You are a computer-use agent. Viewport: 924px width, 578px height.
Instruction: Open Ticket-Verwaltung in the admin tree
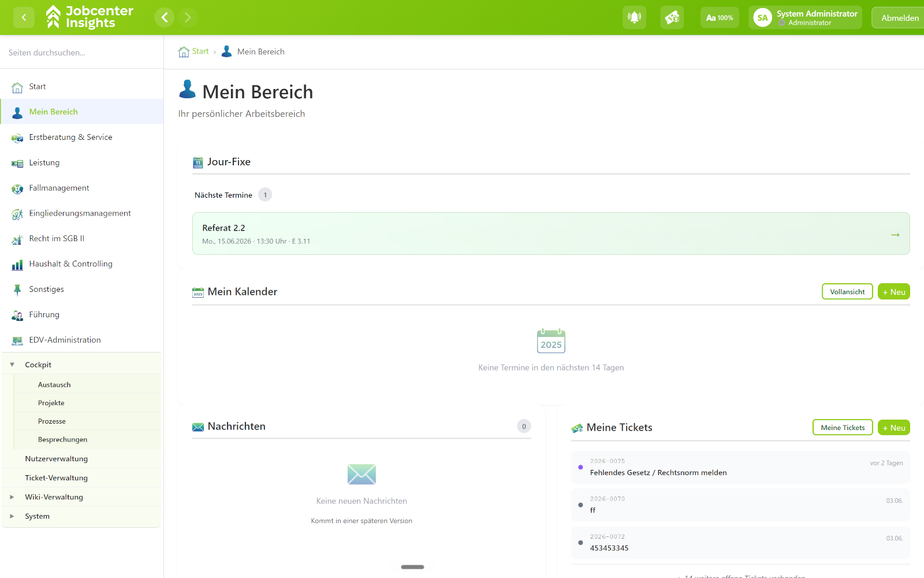57,478
